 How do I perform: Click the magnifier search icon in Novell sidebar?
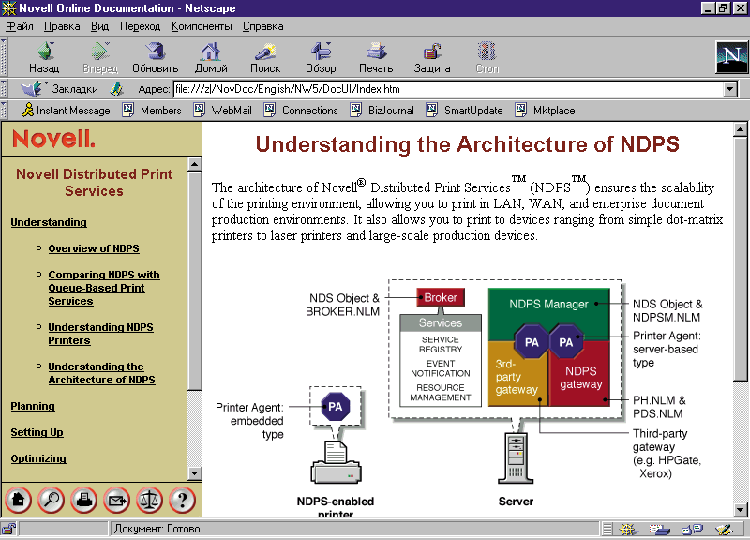(50, 498)
